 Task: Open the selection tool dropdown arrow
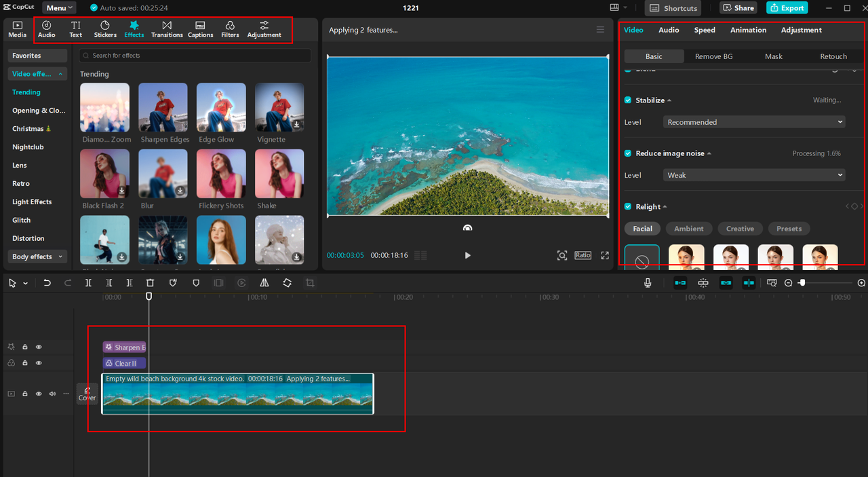click(x=26, y=283)
